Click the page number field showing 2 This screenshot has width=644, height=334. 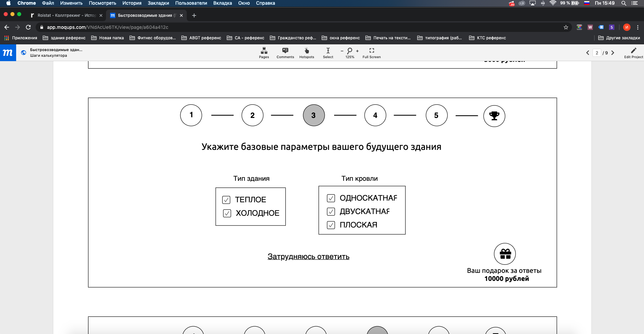coord(597,53)
